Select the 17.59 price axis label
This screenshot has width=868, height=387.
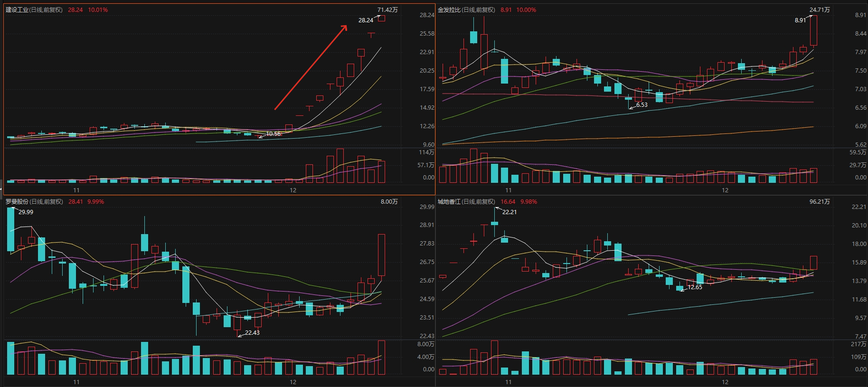[x=427, y=89]
